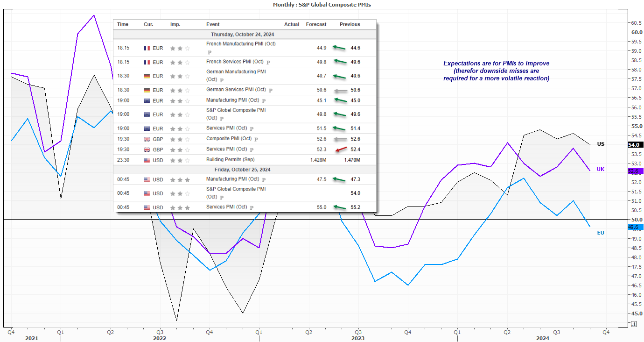
Task: Click the EU series label on chart
Action: point(601,233)
